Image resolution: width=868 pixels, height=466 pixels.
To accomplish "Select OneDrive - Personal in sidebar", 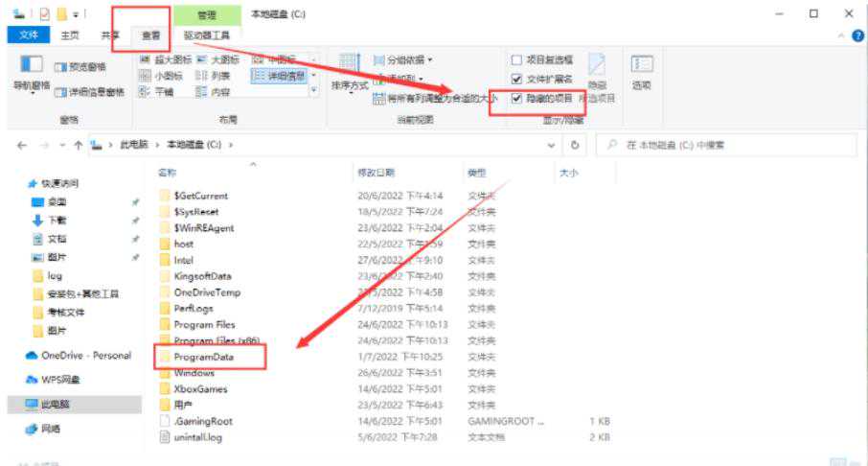I will [x=84, y=355].
